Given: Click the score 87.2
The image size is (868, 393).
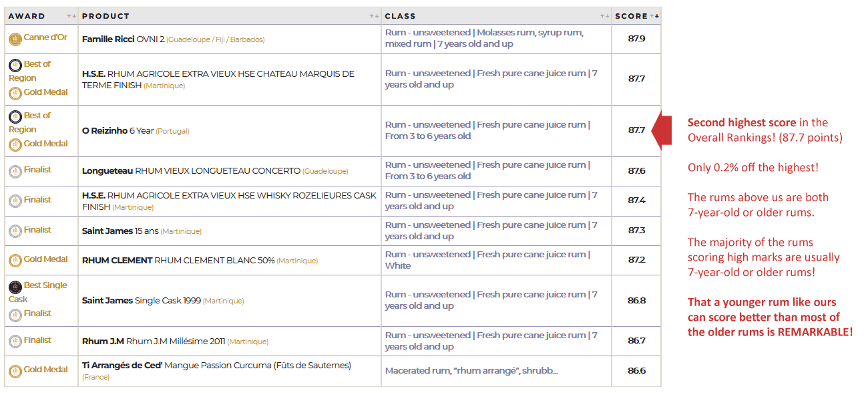Looking at the screenshot, I should tap(636, 260).
